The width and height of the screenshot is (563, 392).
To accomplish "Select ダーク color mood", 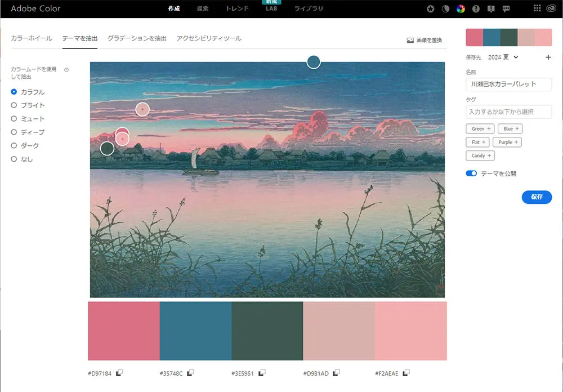I will point(25,145).
